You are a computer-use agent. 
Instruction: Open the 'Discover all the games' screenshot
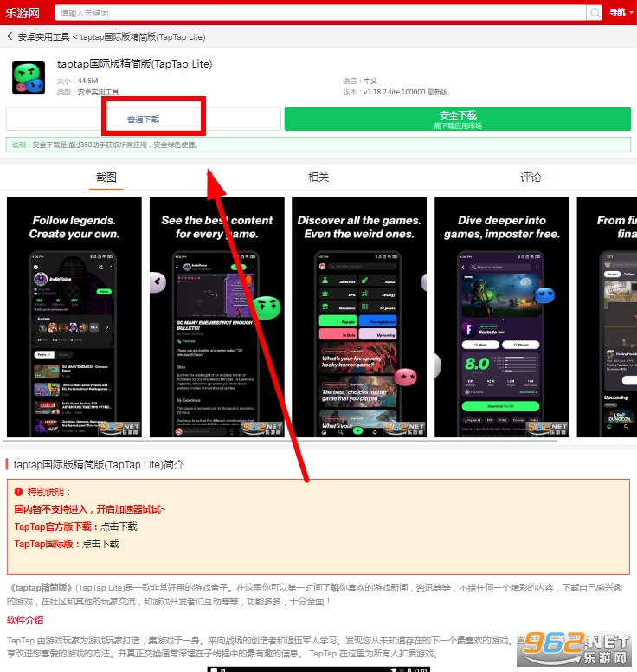click(x=359, y=317)
